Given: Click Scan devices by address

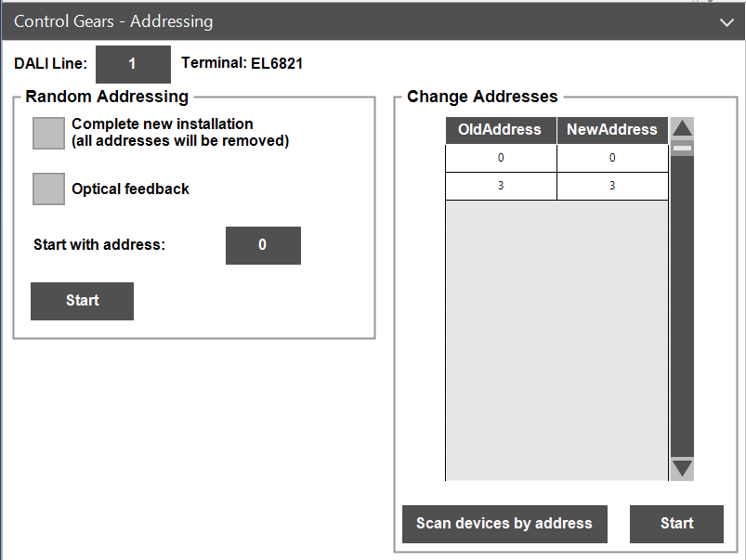Looking at the screenshot, I should 504,524.
